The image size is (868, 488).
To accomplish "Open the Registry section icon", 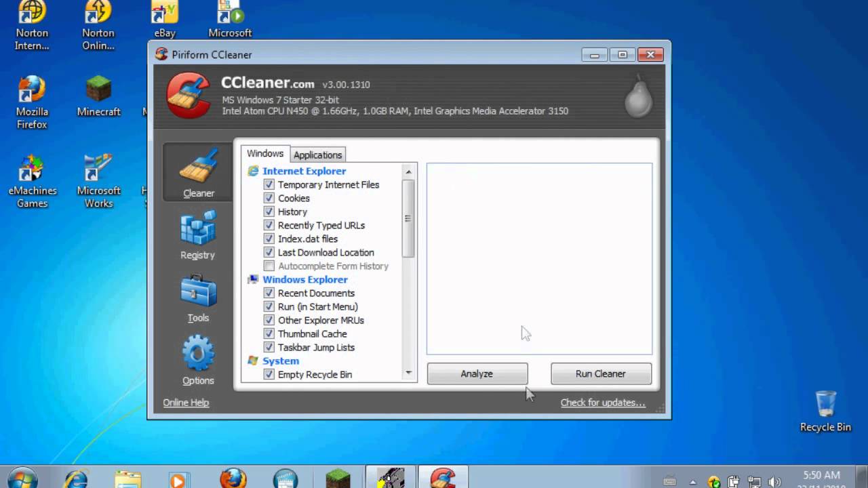I will pos(198,227).
